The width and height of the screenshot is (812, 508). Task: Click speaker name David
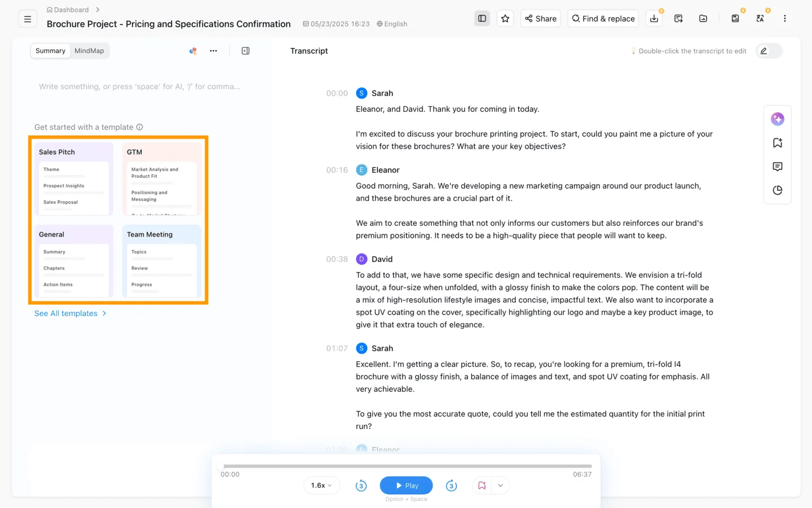pyautogui.click(x=382, y=259)
